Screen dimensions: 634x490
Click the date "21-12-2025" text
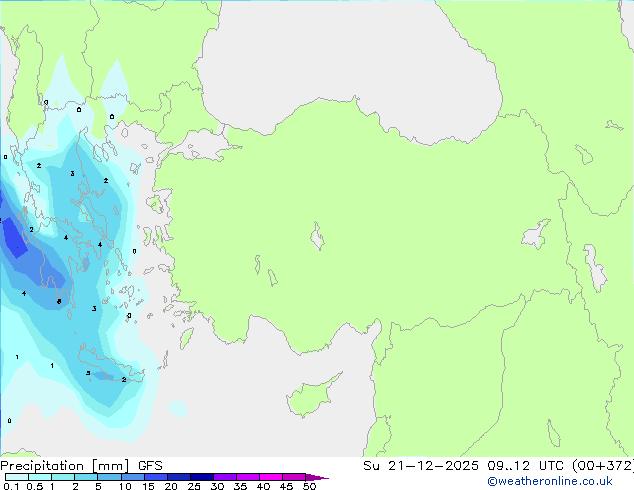click(433, 466)
